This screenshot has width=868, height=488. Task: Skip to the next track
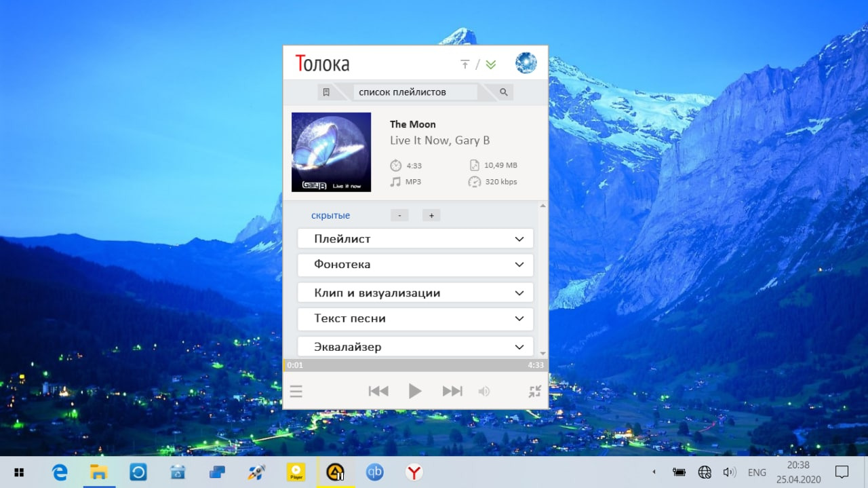pos(452,391)
